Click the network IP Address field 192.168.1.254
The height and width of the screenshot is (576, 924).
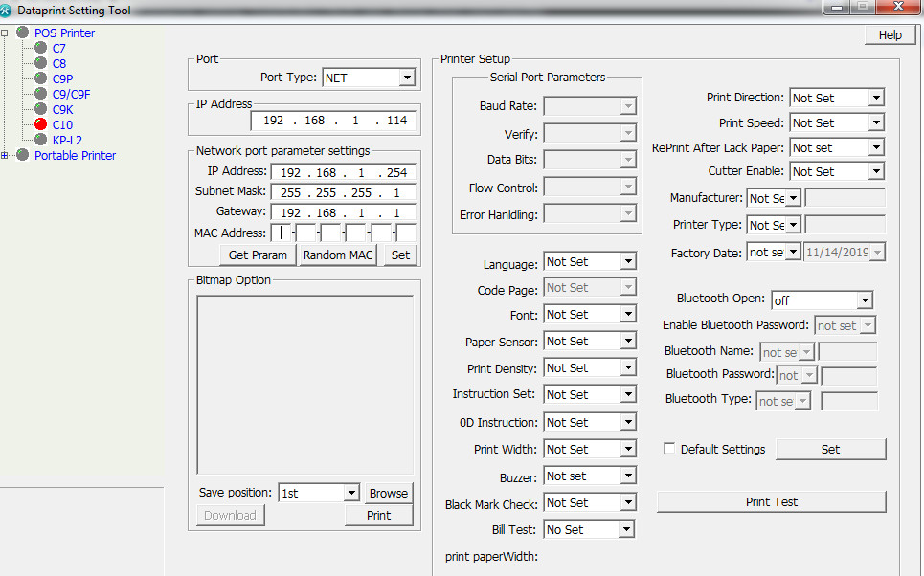click(344, 172)
